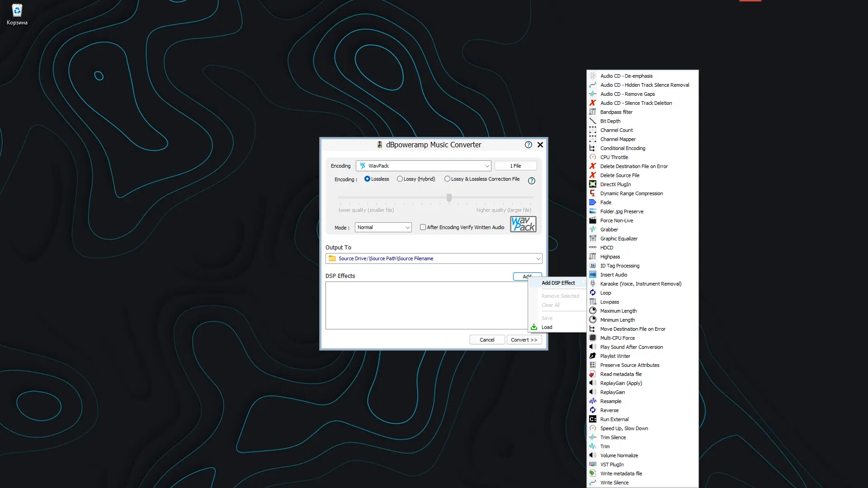Viewport: 868px width, 488px height.
Task: Expand the Mode Normal dropdown
Action: click(x=407, y=228)
